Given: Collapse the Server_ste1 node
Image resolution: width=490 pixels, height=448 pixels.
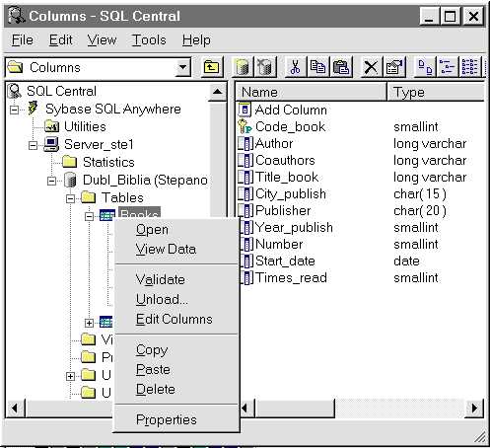Looking at the screenshot, I should coord(33,145).
